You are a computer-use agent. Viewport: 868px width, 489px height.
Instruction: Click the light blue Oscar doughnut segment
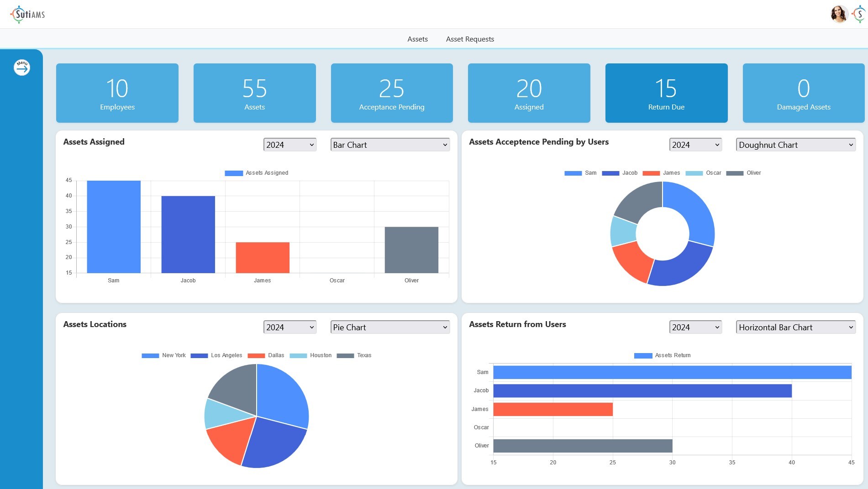tap(623, 231)
